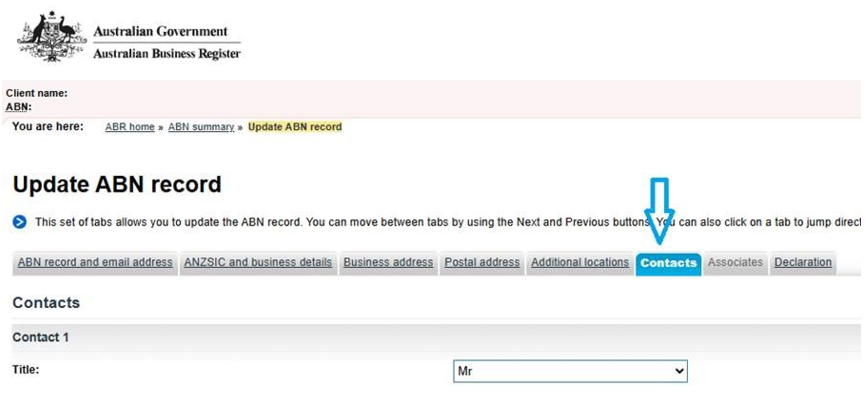Image resolution: width=868 pixels, height=399 pixels.
Task: Click the Contacts section heading
Action: (x=46, y=303)
